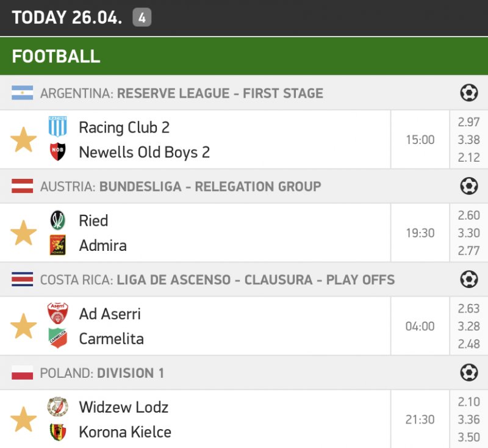Select odds 2.97 for Racing Club 2
Viewport: 488px width, 448px height.
[x=468, y=123]
